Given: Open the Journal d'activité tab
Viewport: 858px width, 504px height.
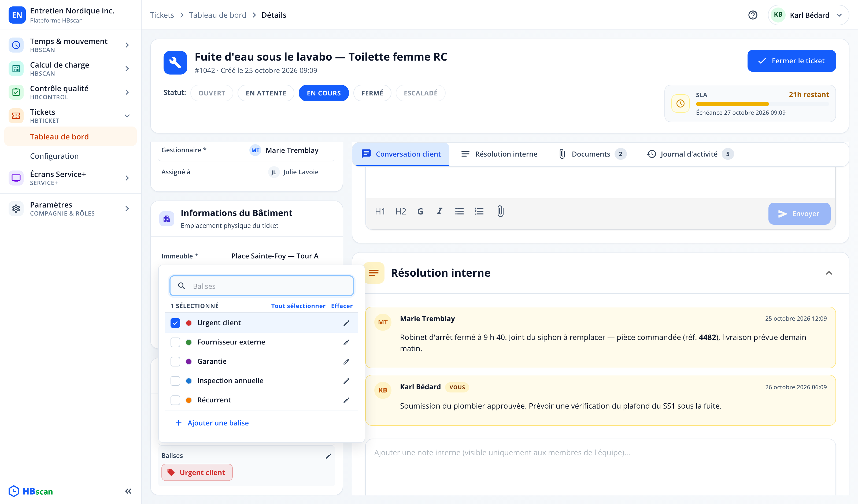Looking at the screenshot, I should [x=690, y=154].
